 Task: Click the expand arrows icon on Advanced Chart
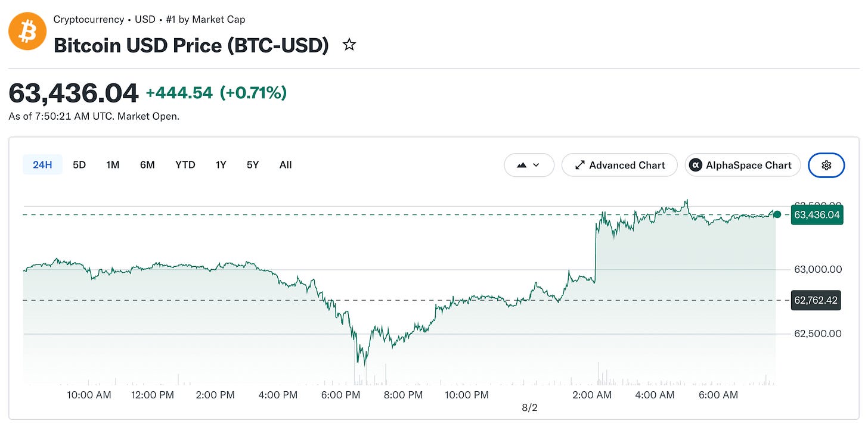[x=579, y=166]
